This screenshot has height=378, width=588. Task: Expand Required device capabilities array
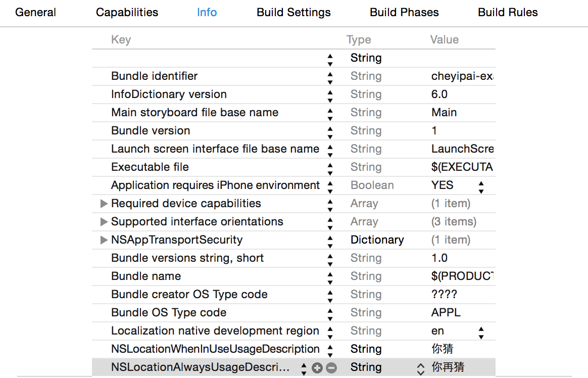tap(104, 204)
